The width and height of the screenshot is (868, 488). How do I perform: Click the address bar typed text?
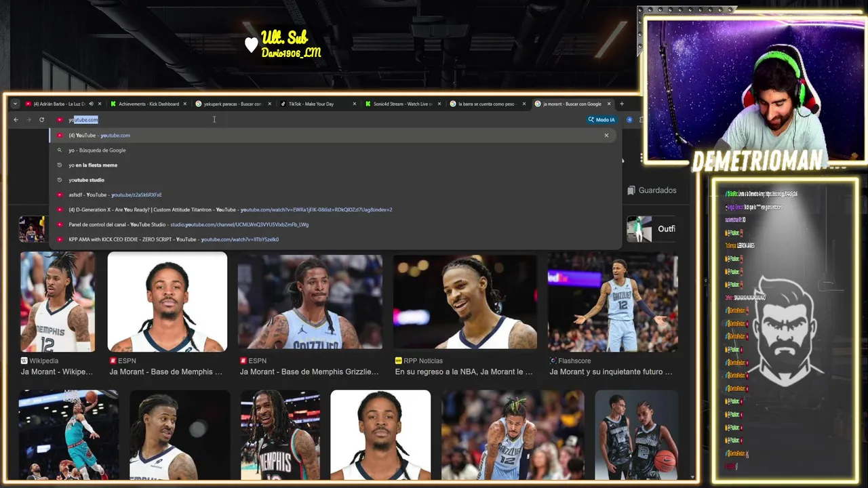pos(83,120)
